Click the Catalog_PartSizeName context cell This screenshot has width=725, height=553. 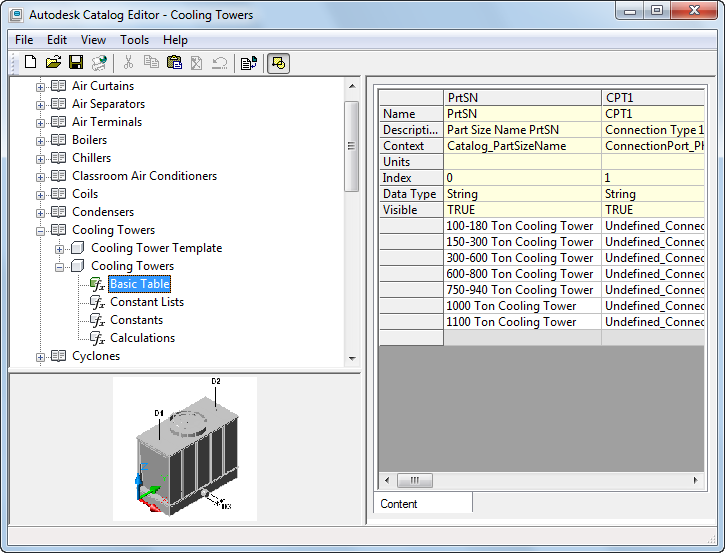pos(522,146)
